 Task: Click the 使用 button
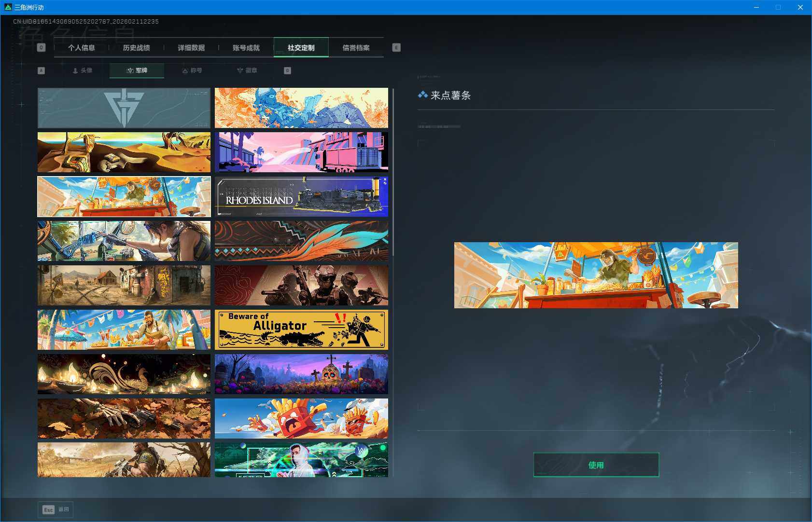coord(596,465)
